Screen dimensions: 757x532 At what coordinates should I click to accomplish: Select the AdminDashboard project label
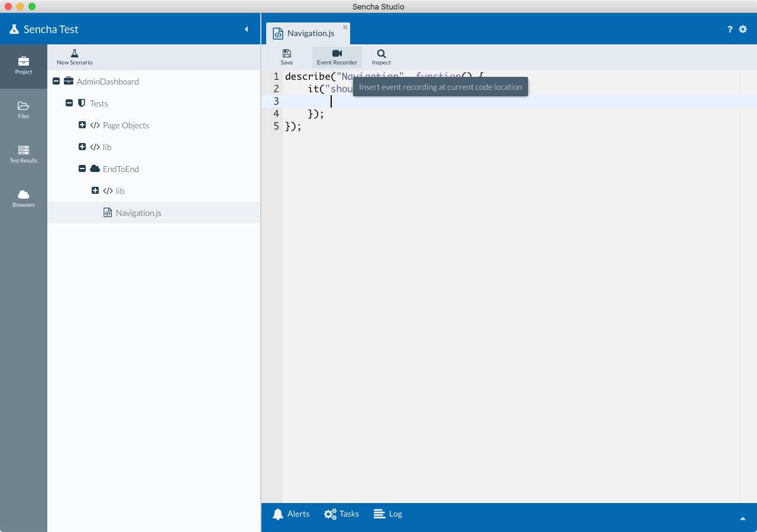(108, 82)
